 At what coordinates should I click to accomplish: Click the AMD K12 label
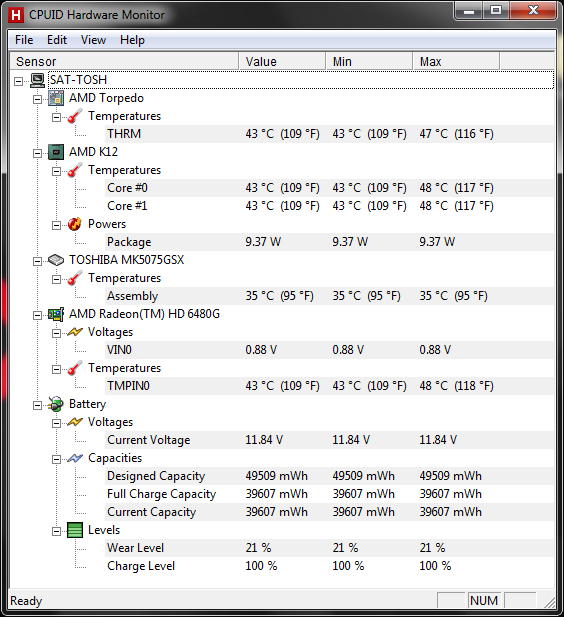coord(93,152)
